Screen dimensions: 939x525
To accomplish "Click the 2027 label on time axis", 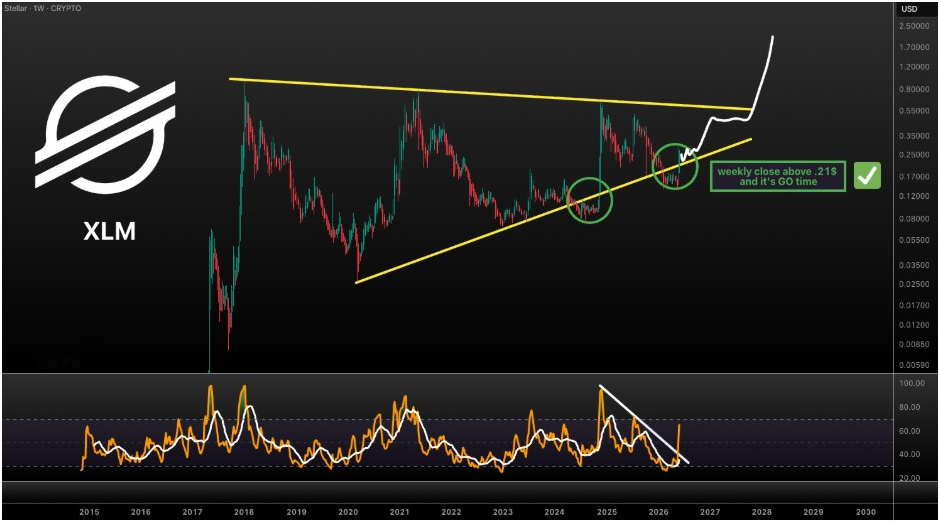I will [710, 512].
